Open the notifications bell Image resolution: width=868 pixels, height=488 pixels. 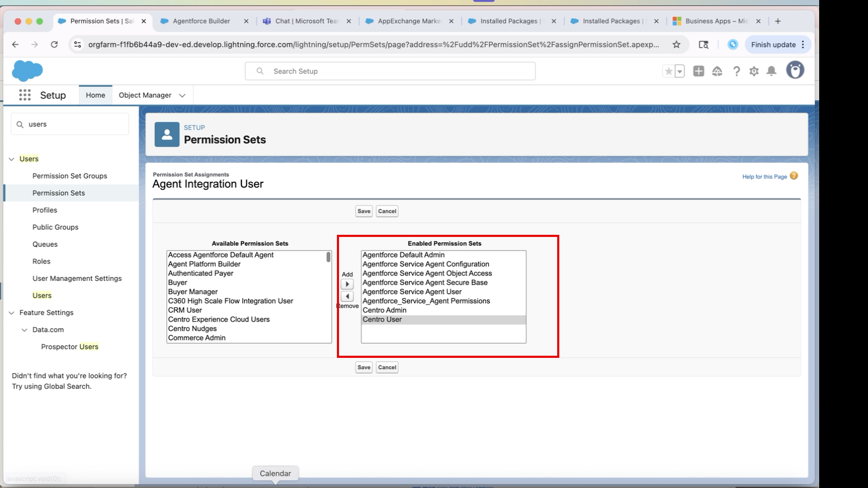pyautogui.click(x=771, y=71)
